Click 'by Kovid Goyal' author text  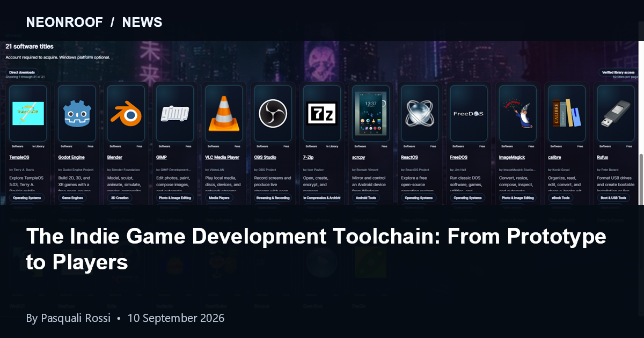pyautogui.click(x=560, y=170)
